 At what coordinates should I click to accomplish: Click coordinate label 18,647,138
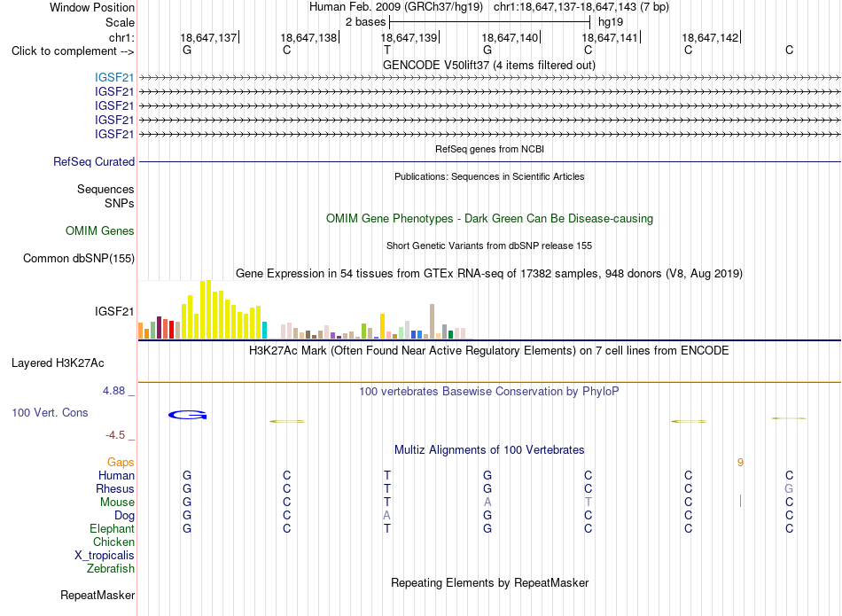point(308,37)
